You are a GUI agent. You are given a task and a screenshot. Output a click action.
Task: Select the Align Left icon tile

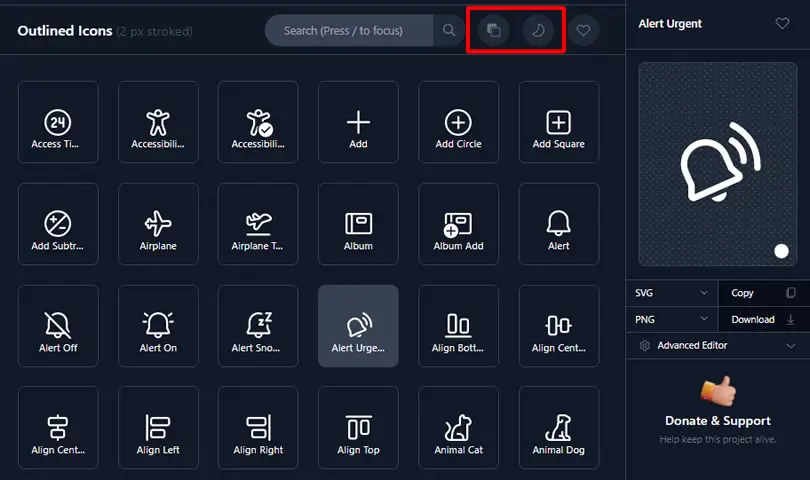[158, 428]
